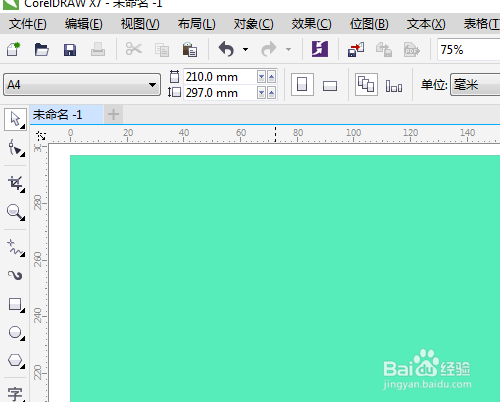Switch to the 未命名 -1 document tab

(x=67, y=115)
